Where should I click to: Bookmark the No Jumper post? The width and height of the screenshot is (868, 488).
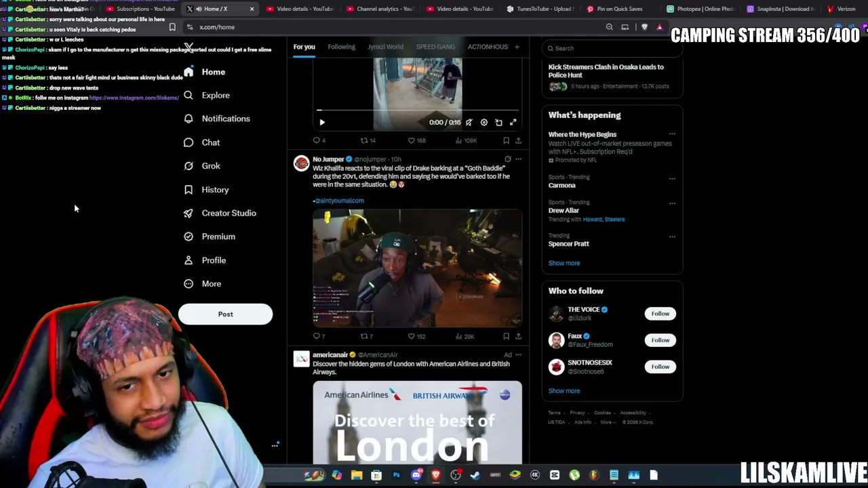click(506, 336)
